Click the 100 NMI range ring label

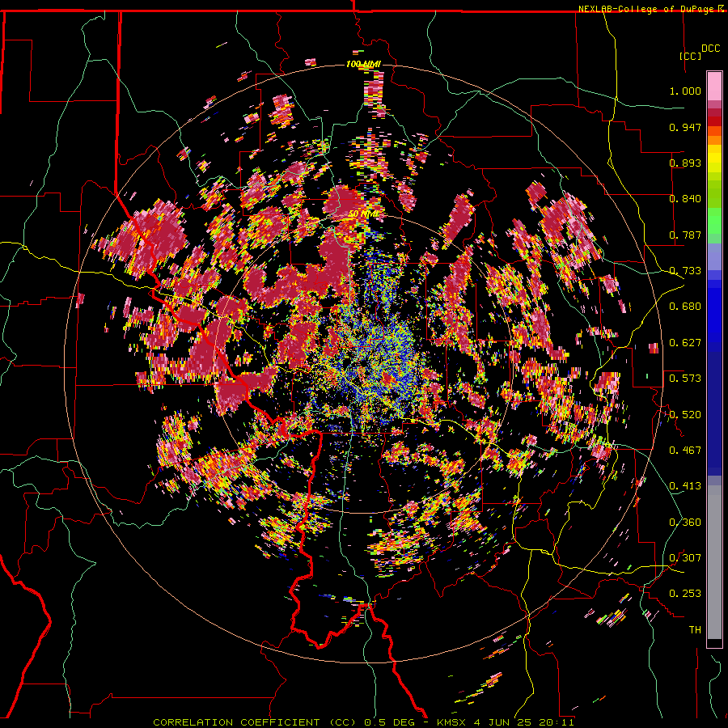tap(363, 64)
